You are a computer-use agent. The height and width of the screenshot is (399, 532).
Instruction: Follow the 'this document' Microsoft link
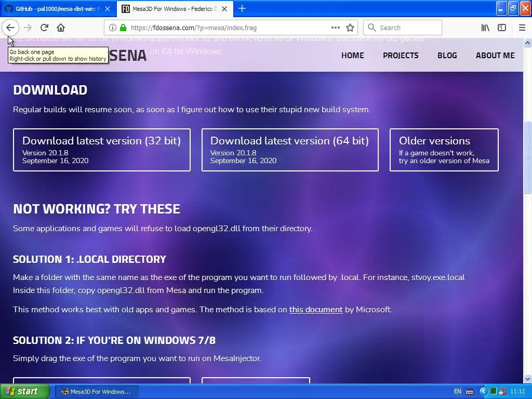coord(316,310)
